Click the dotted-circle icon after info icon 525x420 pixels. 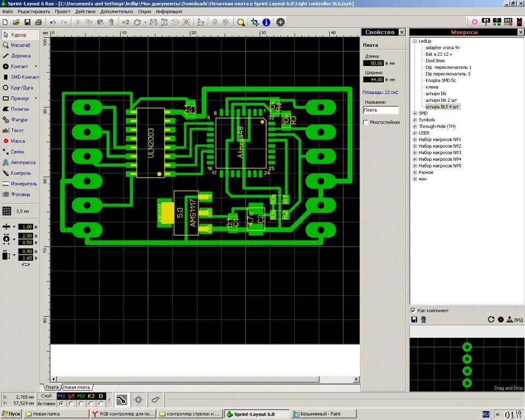point(280,22)
